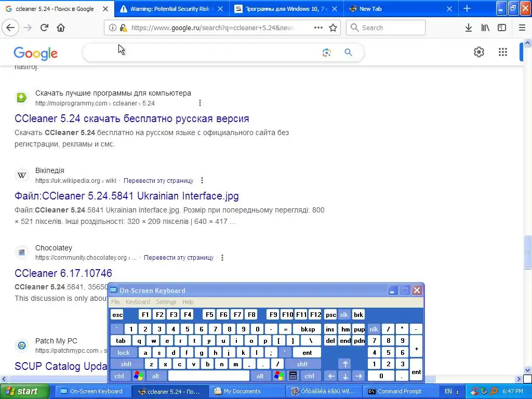
Task: Toggle Firefox sidebar view
Action: 502,28
